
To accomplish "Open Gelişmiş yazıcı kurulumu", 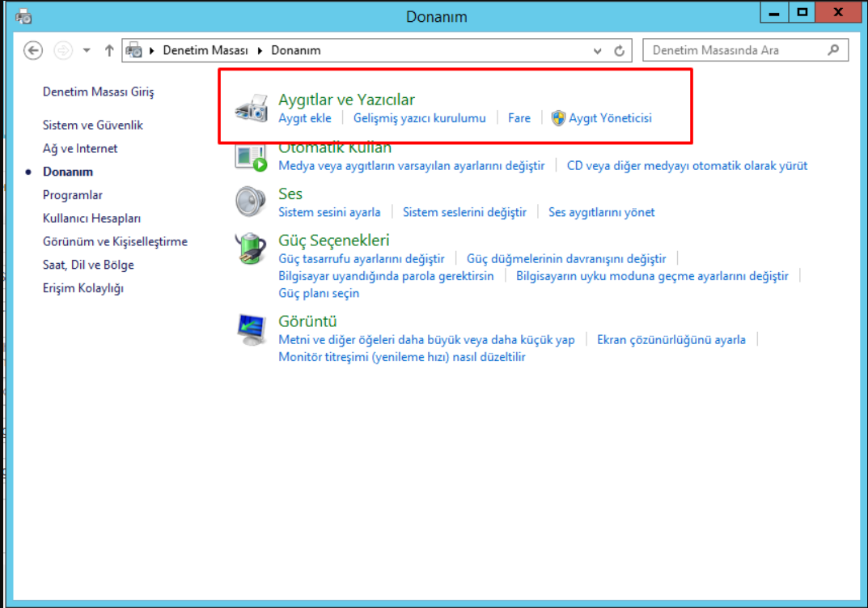I will coord(420,118).
